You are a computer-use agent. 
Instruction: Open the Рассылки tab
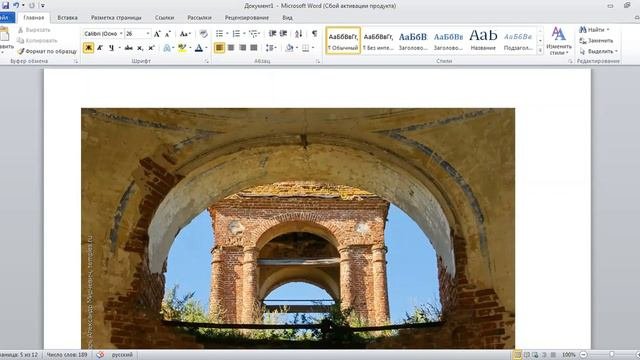[x=199, y=18]
